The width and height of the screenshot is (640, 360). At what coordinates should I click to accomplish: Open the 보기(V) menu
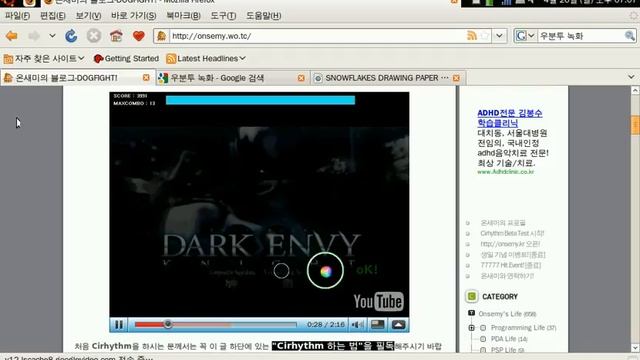(x=88, y=16)
